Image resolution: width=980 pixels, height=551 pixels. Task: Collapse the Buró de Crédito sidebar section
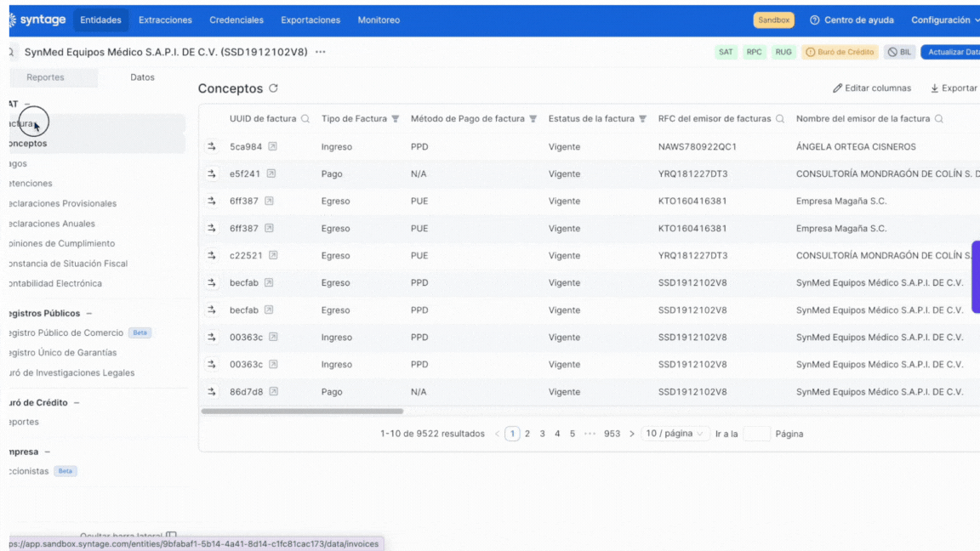click(x=77, y=402)
